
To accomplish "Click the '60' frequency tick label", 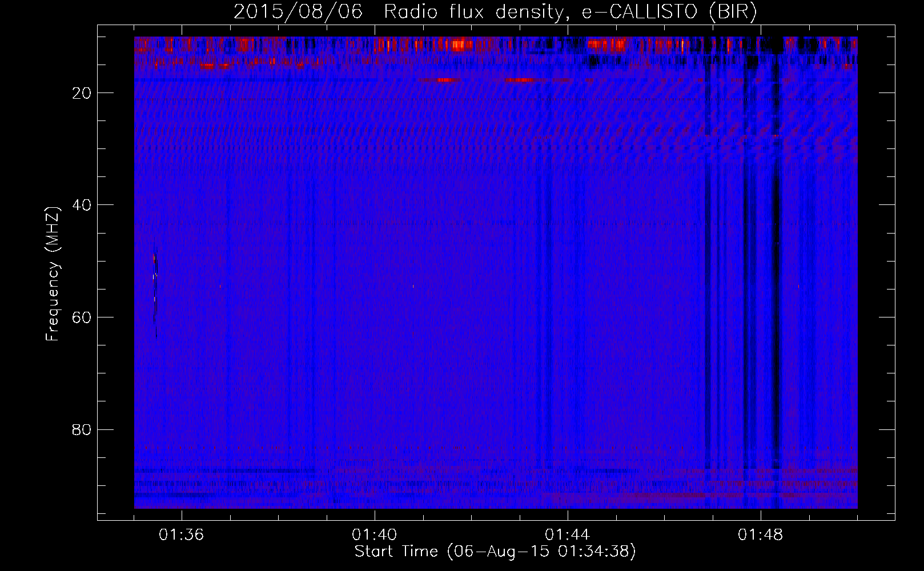I will (x=82, y=317).
